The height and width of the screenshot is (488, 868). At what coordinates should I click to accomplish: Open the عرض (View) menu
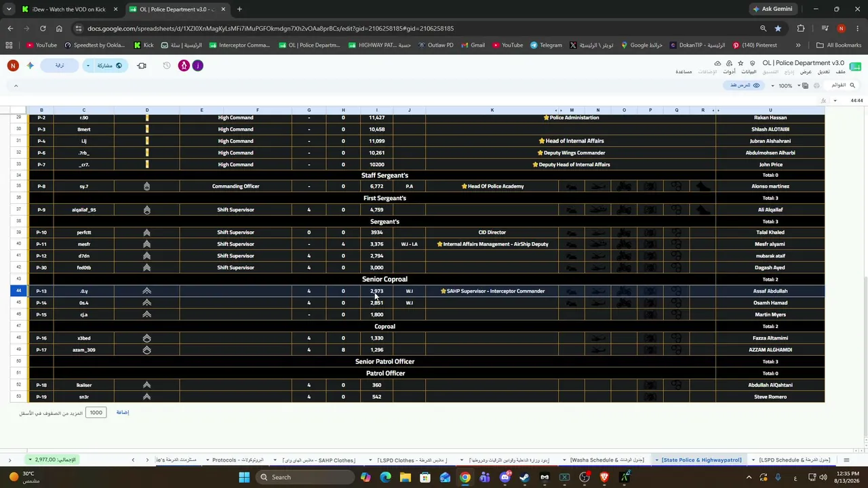806,72
